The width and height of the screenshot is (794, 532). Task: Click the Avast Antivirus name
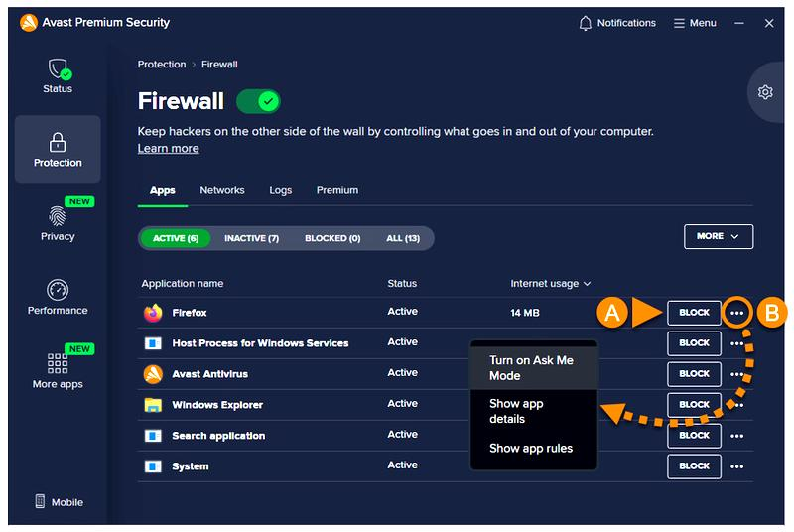209,374
